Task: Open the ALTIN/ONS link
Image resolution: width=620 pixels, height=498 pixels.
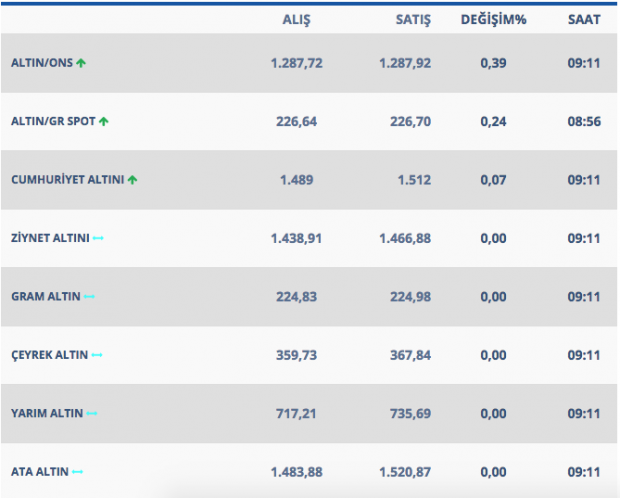Action: coord(41,63)
